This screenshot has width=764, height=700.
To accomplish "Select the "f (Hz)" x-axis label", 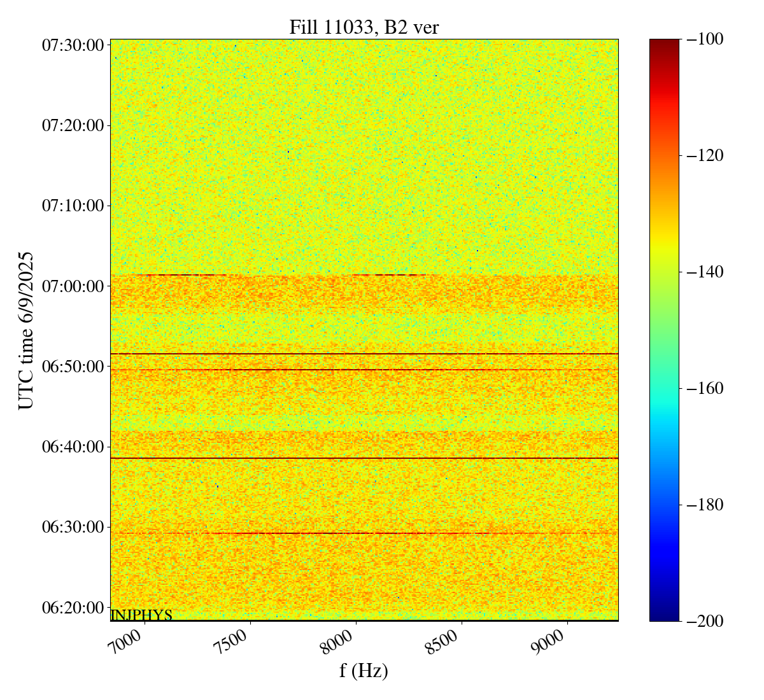I will click(364, 670).
